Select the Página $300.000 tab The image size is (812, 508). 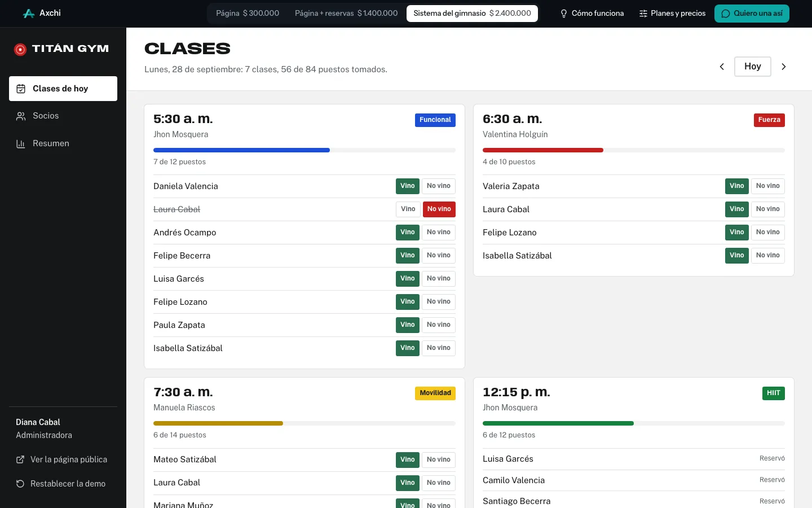248,14
